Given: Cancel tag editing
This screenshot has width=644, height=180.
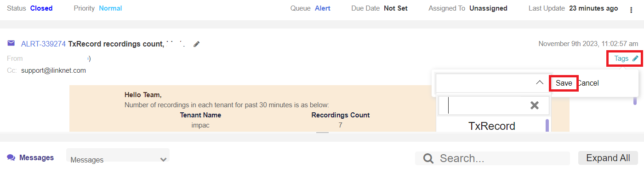Looking at the screenshot, I should 588,83.
